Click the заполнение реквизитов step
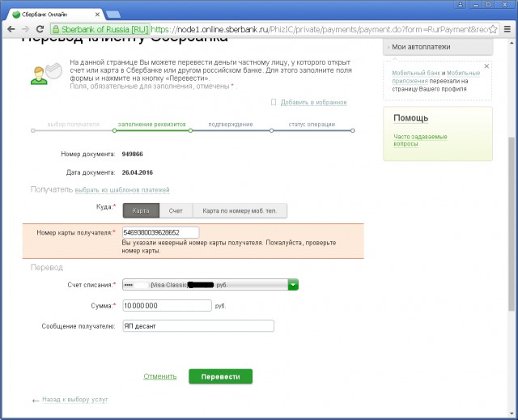 tap(152, 125)
